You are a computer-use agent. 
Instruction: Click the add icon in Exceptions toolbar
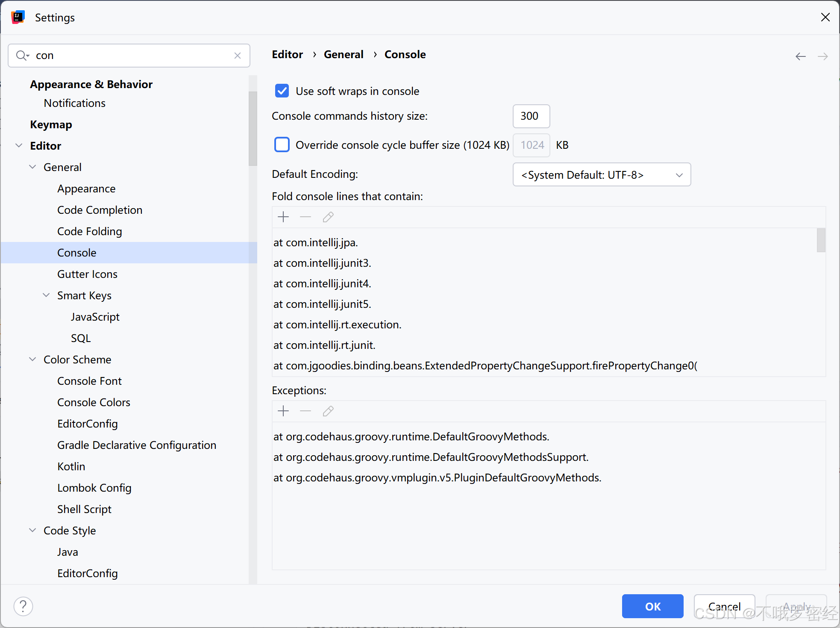(283, 411)
